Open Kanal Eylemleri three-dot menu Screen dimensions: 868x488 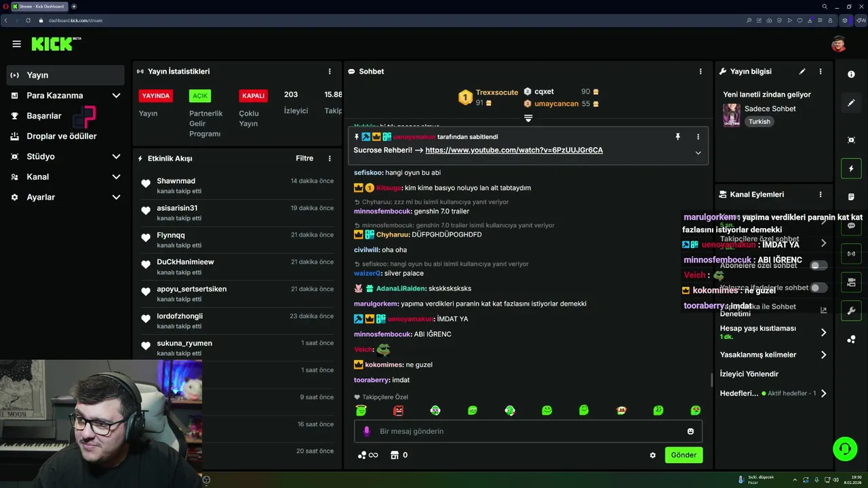[x=821, y=195]
